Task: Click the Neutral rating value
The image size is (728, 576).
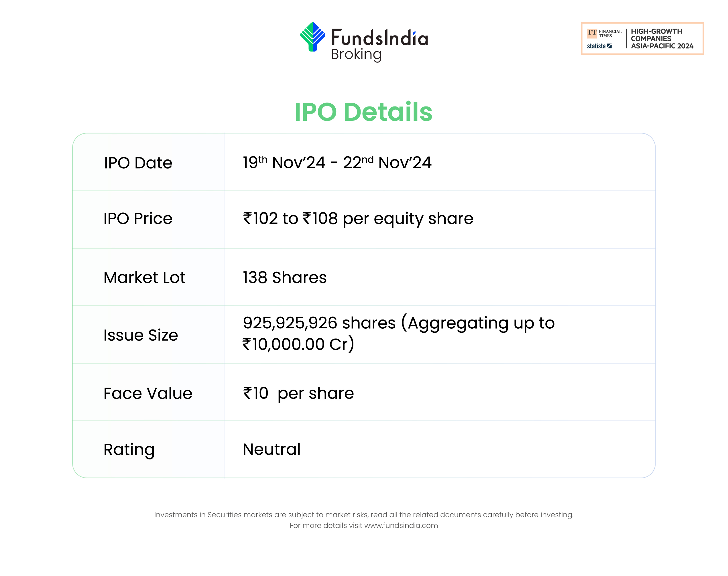Action: (271, 449)
